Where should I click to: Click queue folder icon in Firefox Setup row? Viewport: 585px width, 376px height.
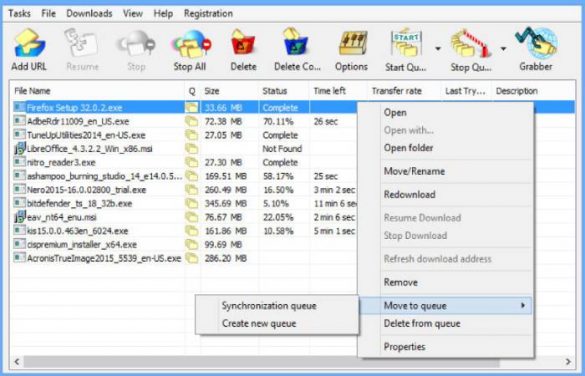[192, 107]
